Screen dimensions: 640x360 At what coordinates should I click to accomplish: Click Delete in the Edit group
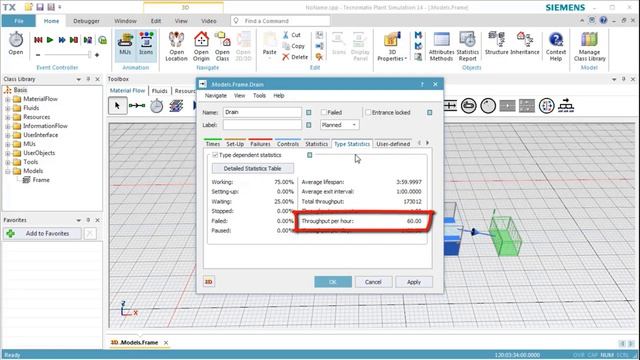[295, 57]
